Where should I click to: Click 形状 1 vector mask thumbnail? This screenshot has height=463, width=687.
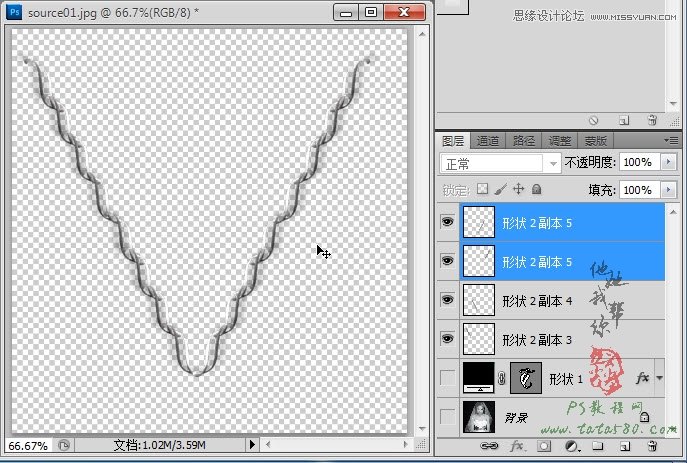[526, 378]
